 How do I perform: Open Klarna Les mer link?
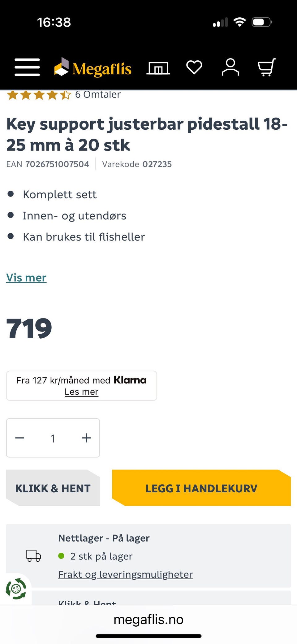81,392
